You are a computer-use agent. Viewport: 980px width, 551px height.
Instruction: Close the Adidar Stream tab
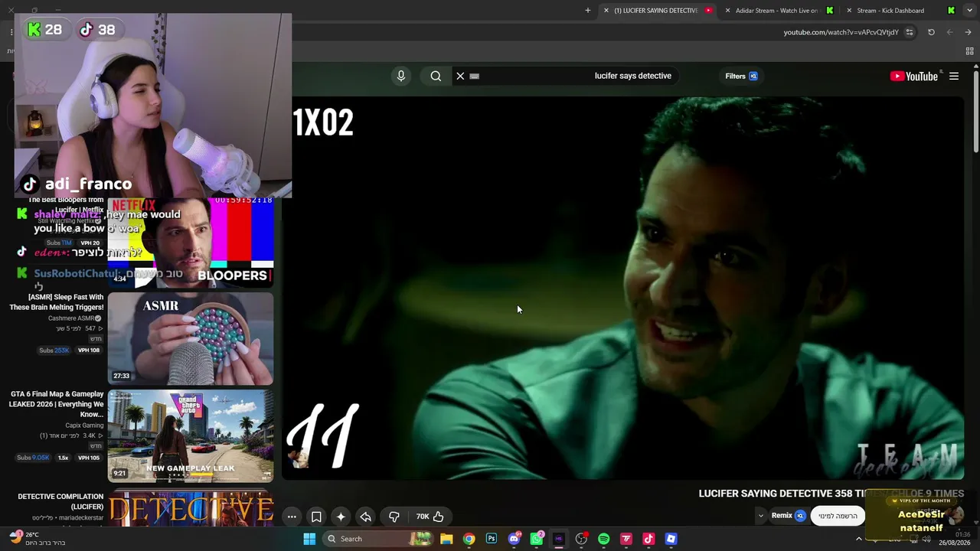coord(727,10)
